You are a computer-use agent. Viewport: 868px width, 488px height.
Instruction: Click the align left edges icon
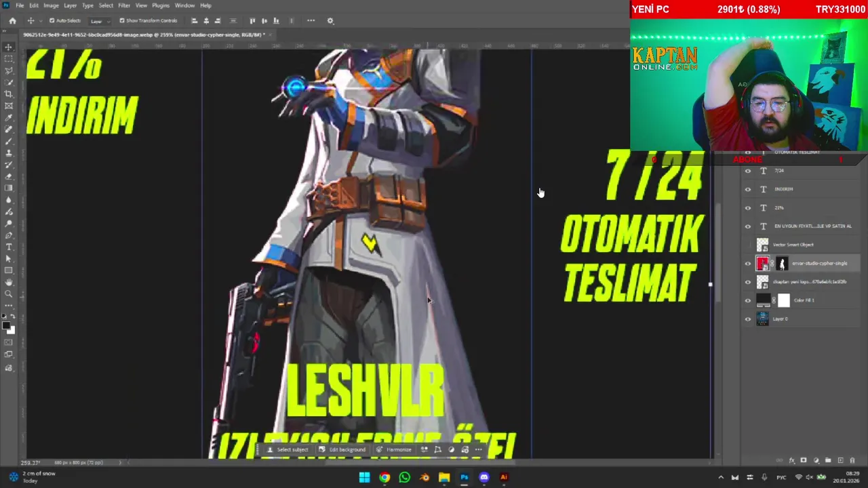click(x=195, y=20)
